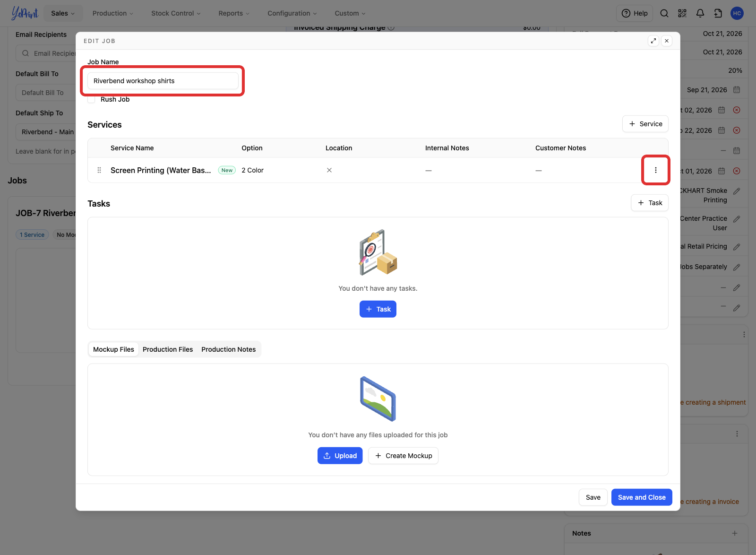This screenshot has height=555, width=756.
Task: Toggle the Rush Job checkbox
Action: pos(91,99)
